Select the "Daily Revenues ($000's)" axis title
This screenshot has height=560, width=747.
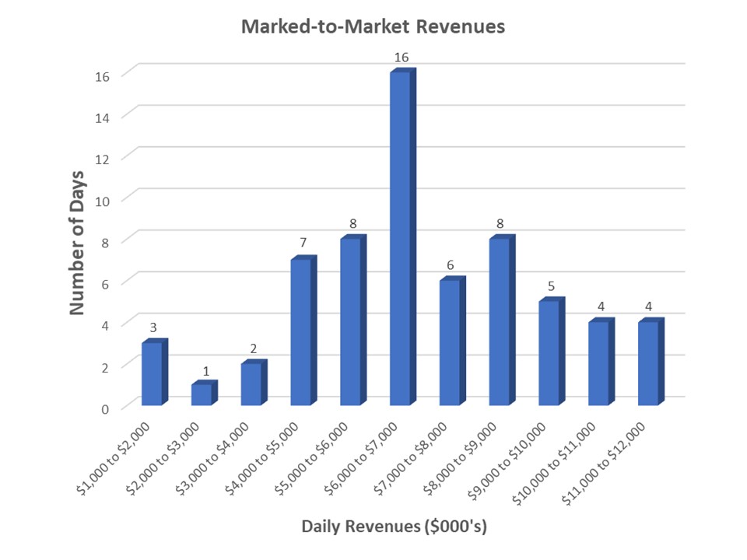coord(394,527)
